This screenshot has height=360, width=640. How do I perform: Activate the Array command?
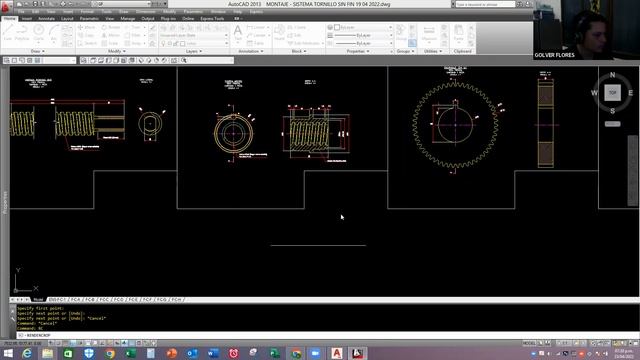pos(133,43)
